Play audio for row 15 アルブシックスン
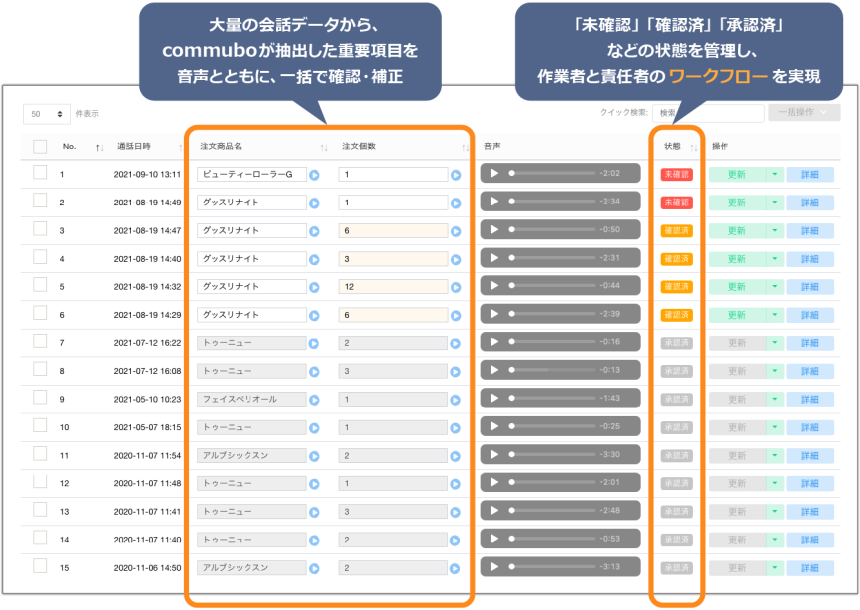The width and height of the screenshot is (860, 610). (494, 567)
